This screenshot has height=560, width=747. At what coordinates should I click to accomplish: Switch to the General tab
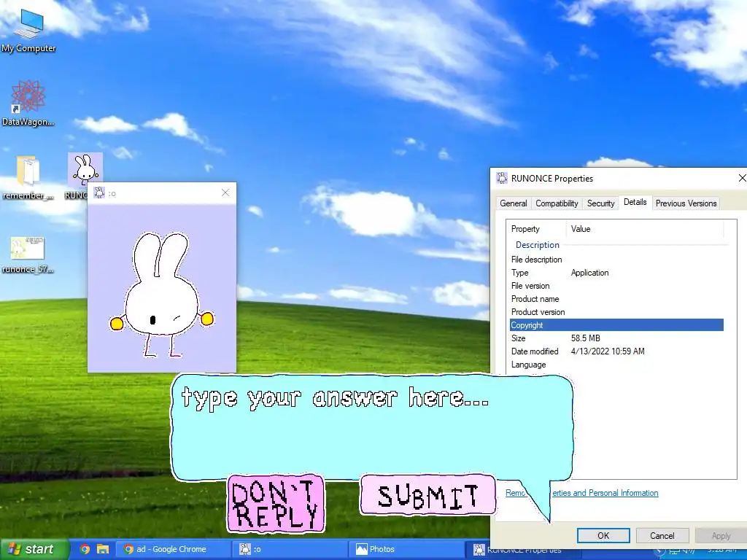pos(513,203)
